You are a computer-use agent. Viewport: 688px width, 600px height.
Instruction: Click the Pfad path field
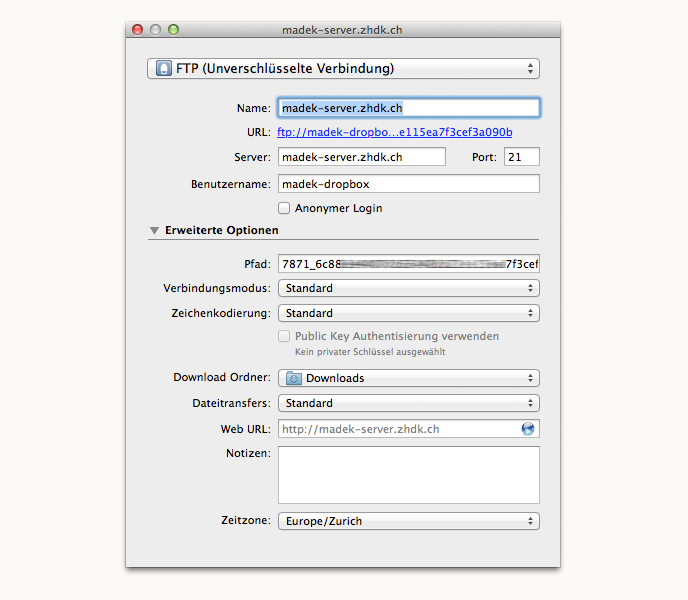click(x=408, y=264)
